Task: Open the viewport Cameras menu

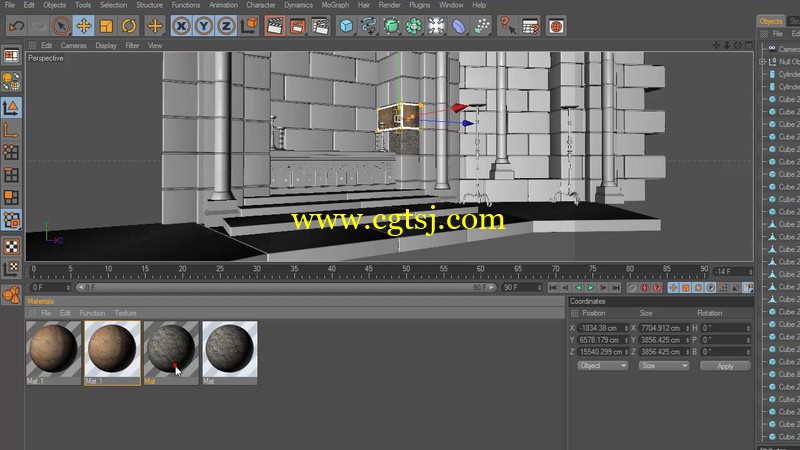Action: point(73,45)
